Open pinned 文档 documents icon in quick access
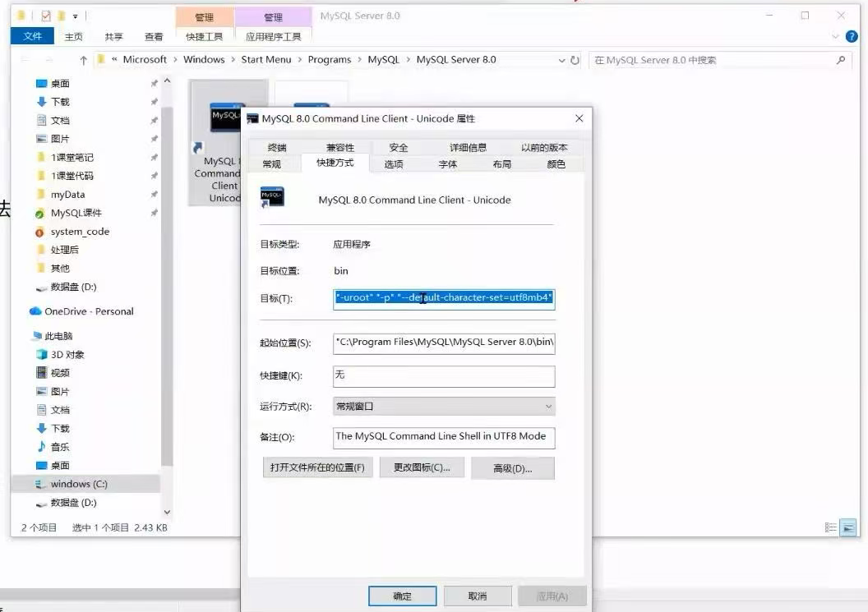This screenshot has width=868, height=612. [42, 120]
